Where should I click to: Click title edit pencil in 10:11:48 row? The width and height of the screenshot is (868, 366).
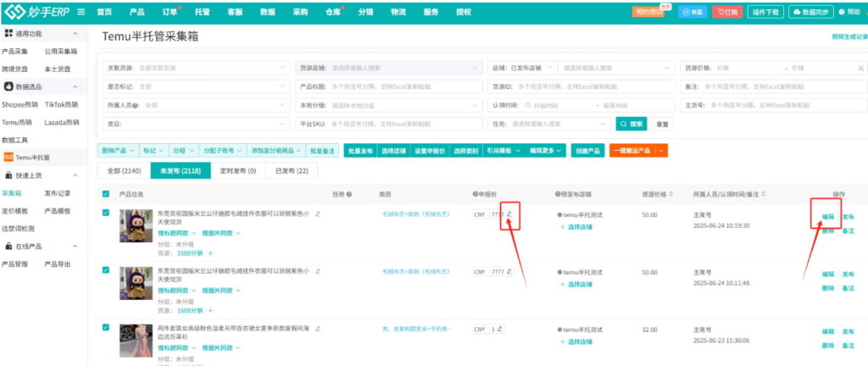point(319,271)
